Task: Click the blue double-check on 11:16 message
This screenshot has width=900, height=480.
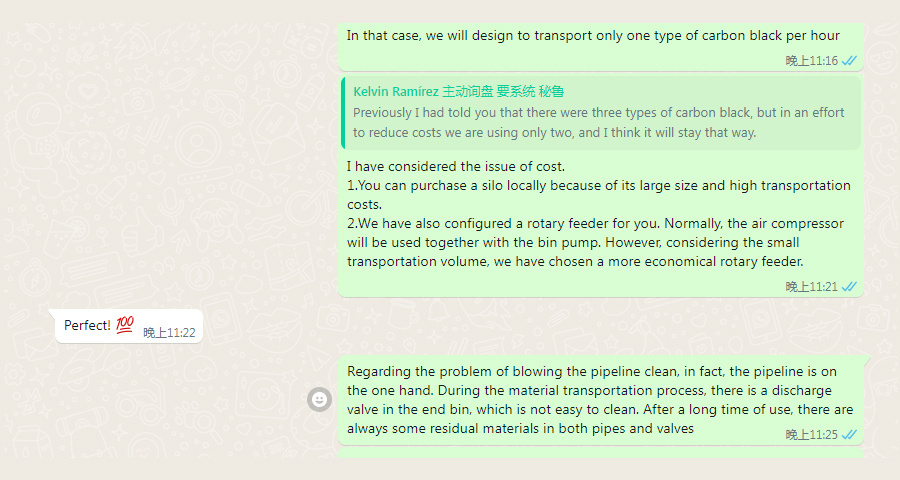Action: pos(849,61)
